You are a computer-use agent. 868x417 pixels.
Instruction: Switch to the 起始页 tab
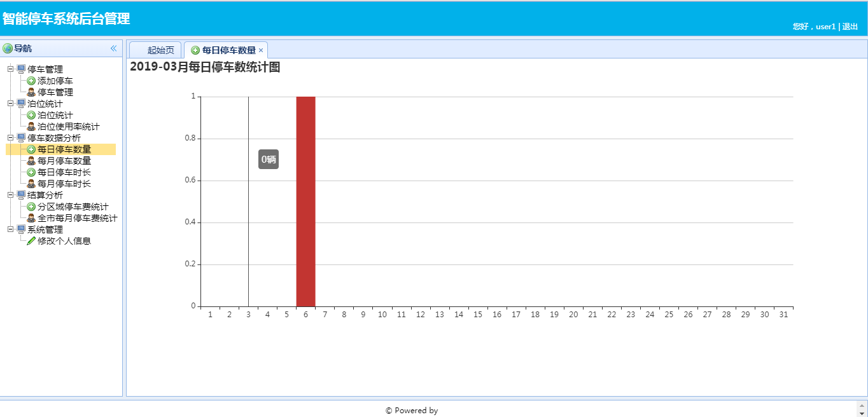pyautogui.click(x=156, y=50)
